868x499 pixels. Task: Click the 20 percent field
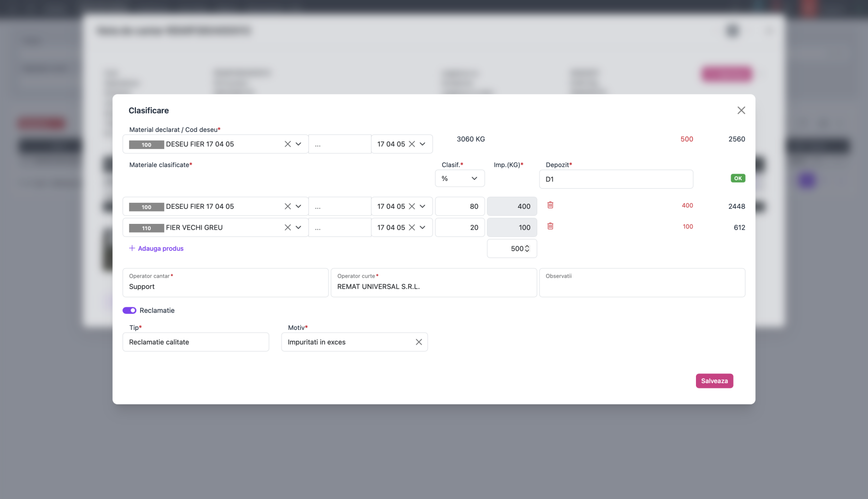pyautogui.click(x=460, y=228)
